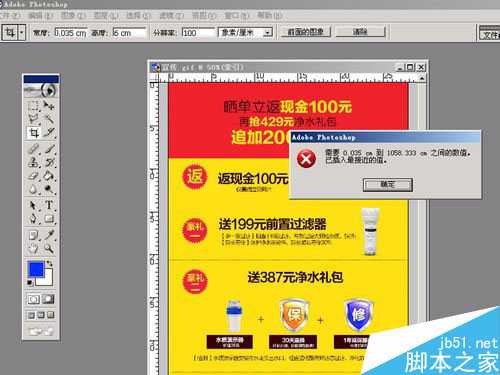Select the Type (T) tool

(49, 205)
